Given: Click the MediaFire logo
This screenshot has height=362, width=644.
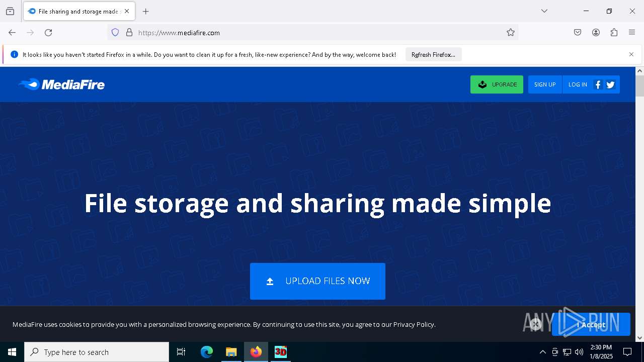Looking at the screenshot, I should click(61, 84).
